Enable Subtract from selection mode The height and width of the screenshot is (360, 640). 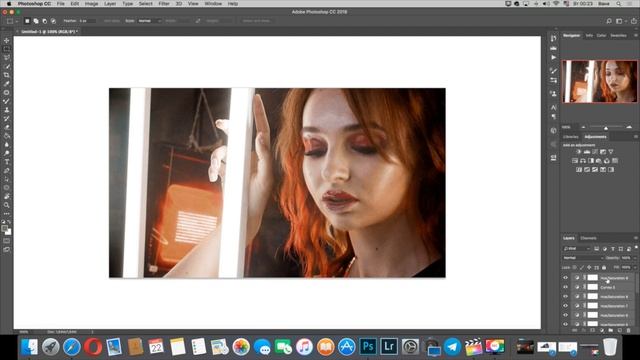pyautogui.click(x=44, y=21)
